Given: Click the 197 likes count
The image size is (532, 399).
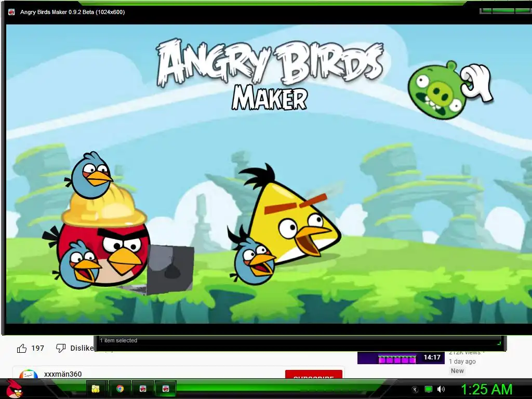Looking at the screenshot, I should [x=37, y=348].
